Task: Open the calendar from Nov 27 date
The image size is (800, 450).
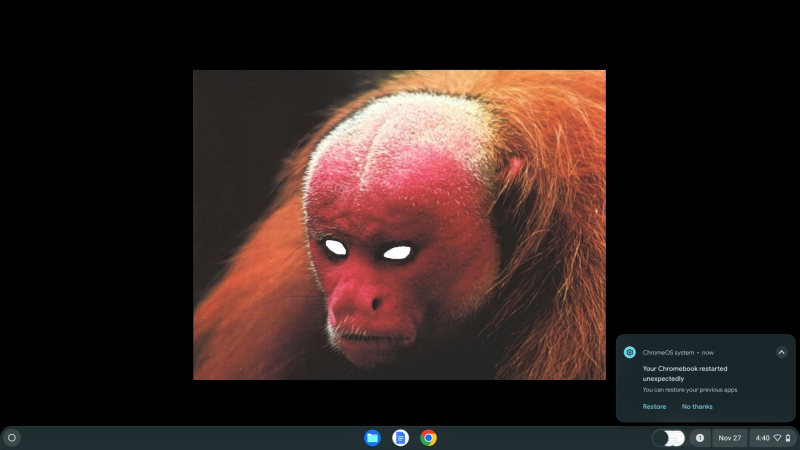Action: [x=730, y=438]
